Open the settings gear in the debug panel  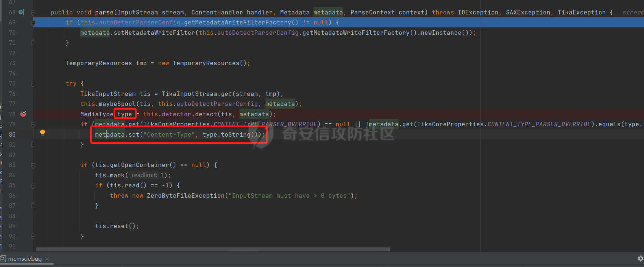click(640, 258)
